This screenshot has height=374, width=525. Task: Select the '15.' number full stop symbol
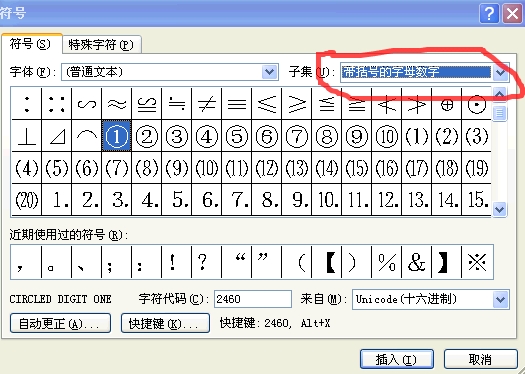point(476,200)
